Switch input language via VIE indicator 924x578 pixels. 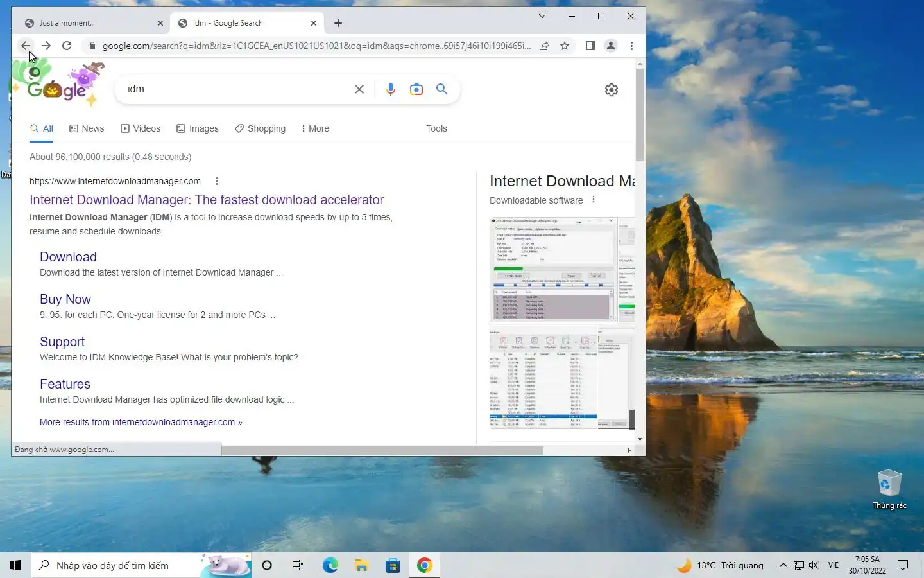point(834,565)
